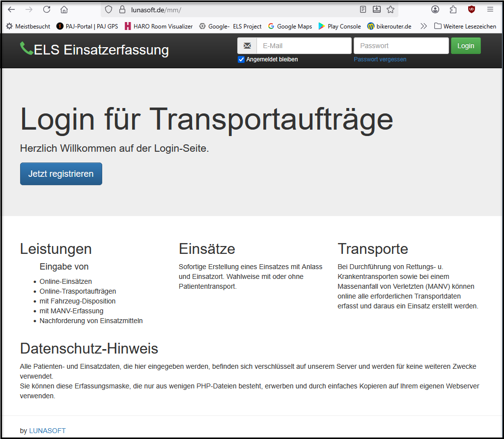Image resolution: width=504 pixels, height=439 pixels.
Task: Go to the browser home page
Action: (64, 9)
